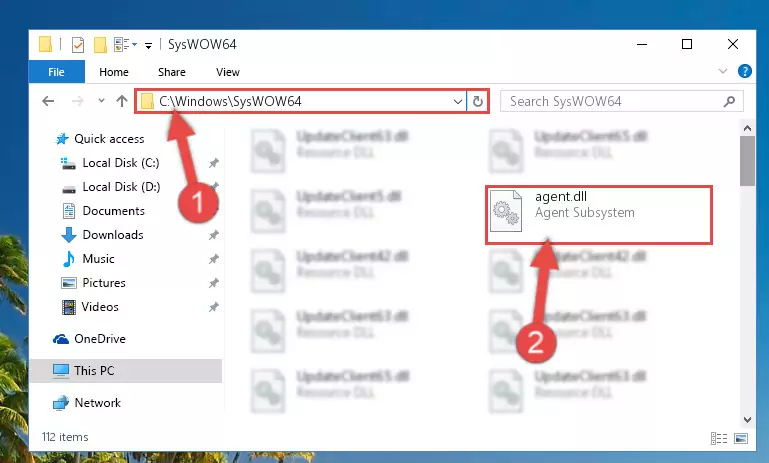The width and height of the screenshot is (769, 463).
Task: Click the Music note icon in sidebar
Action: pyautogui.click(x=69, y=259)
